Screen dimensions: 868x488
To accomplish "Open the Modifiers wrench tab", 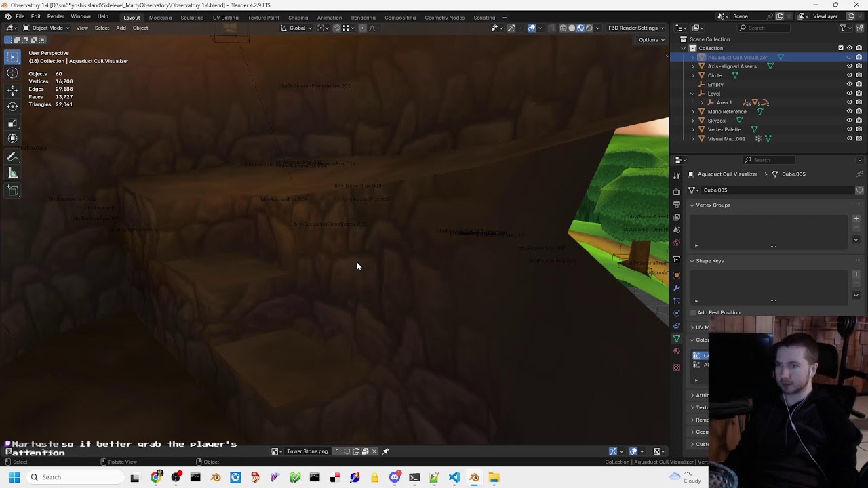I will click(677, 288).
